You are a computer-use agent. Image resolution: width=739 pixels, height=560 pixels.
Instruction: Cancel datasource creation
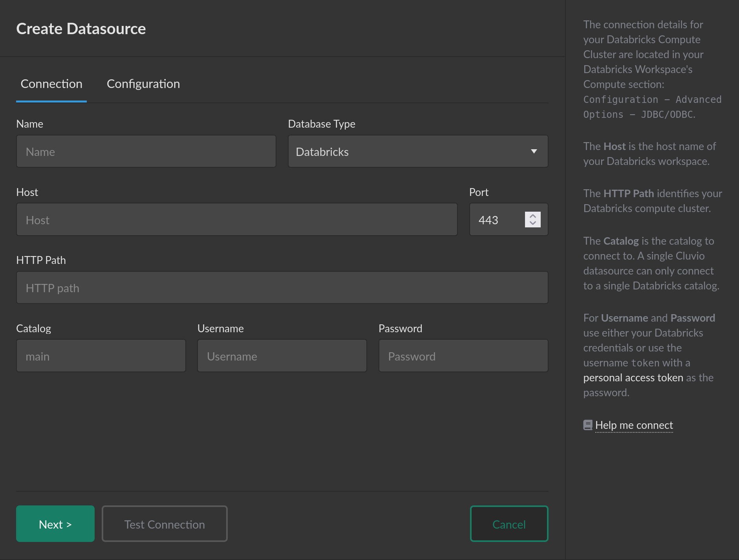point(509,524)
